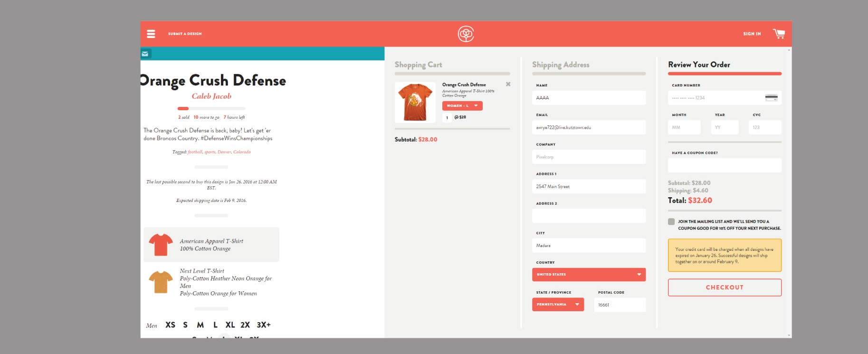The height and width of the screenshot is (354, 868).
Task: Click Submit a Design in header
Action: pos(185,34)
